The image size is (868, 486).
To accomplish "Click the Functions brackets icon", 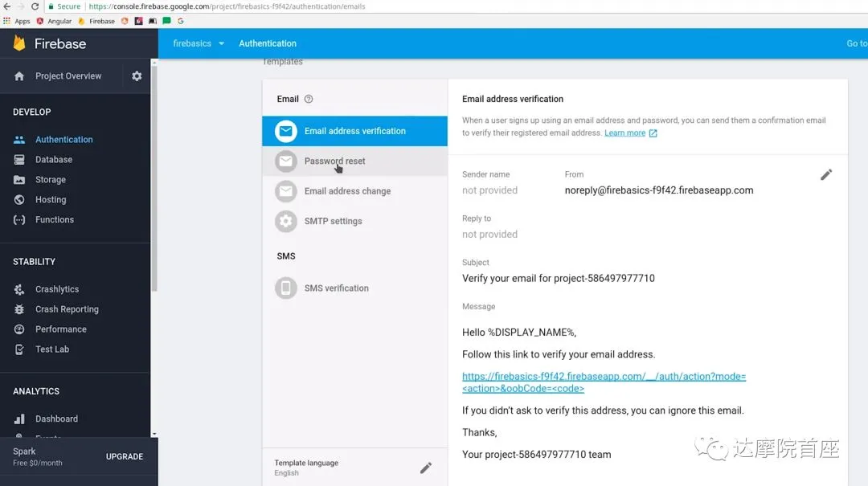I will point(19,220).
